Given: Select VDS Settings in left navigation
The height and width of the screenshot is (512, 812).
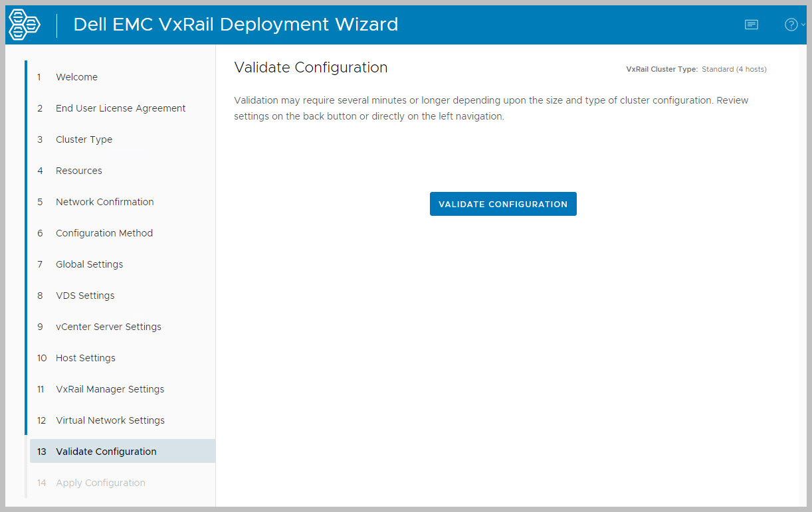Looking at the screenshot, I should tap(85, 296).
